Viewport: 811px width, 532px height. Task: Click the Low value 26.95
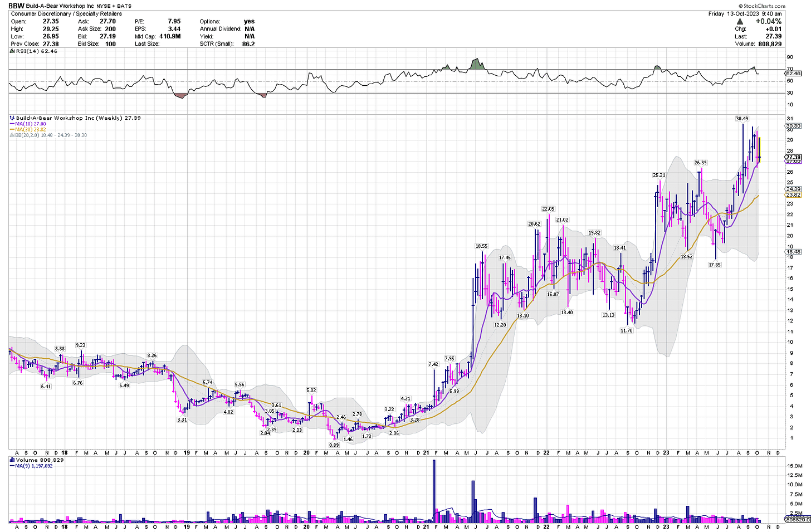(x=51, y=36)
